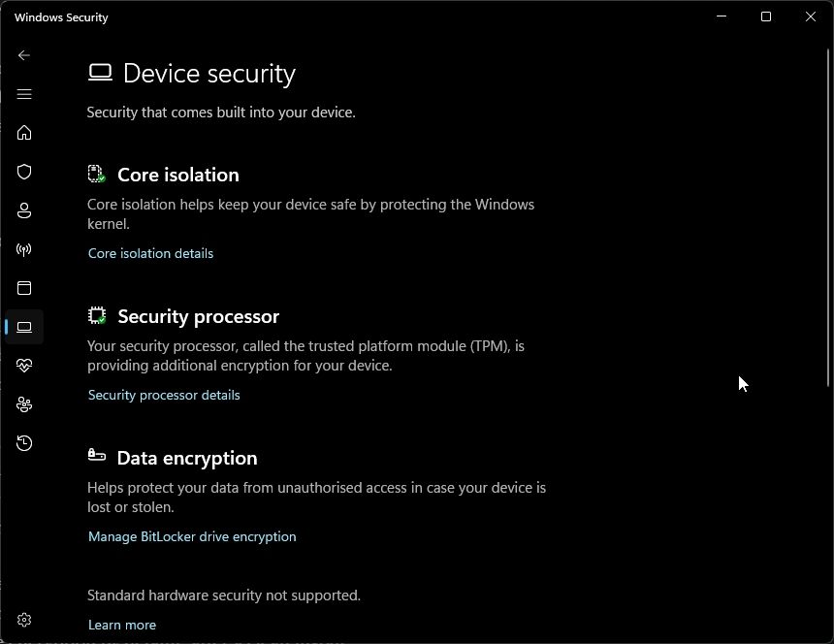834x644 pixels.
Task: Open the Home icon in sidebar
Action: (24, 133)
